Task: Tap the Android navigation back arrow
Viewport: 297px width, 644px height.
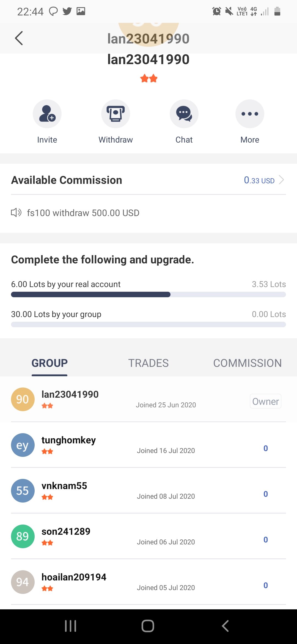Action: (x=225, y=626)
